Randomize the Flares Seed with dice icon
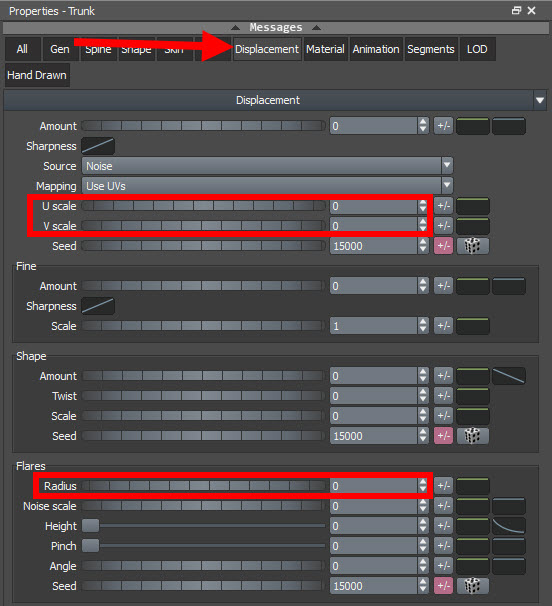The width and height of the screenshot is (552, 606). pos(472,586)
